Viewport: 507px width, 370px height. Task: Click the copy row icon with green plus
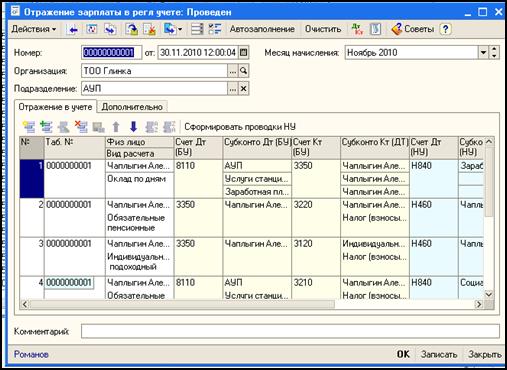click(46, 127)
